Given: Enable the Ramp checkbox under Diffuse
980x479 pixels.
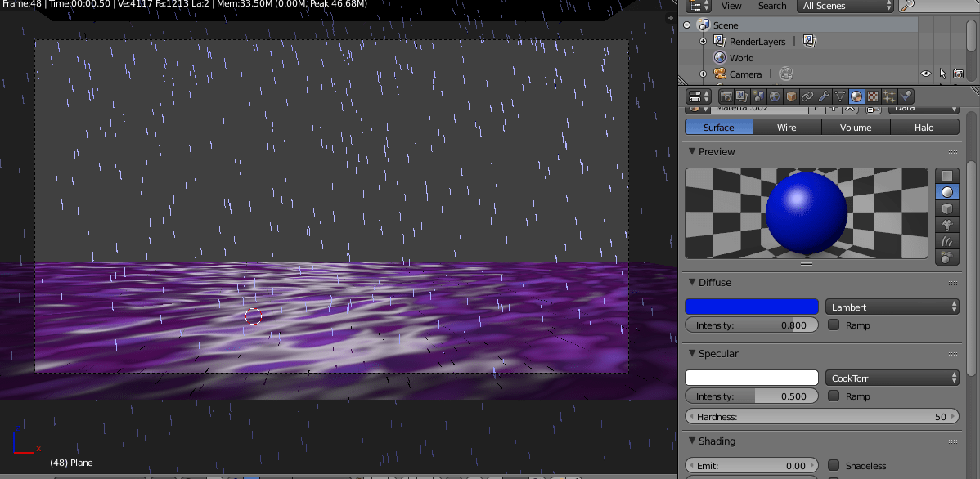Looking at the screenshot, I should click(x=834, y=325).
